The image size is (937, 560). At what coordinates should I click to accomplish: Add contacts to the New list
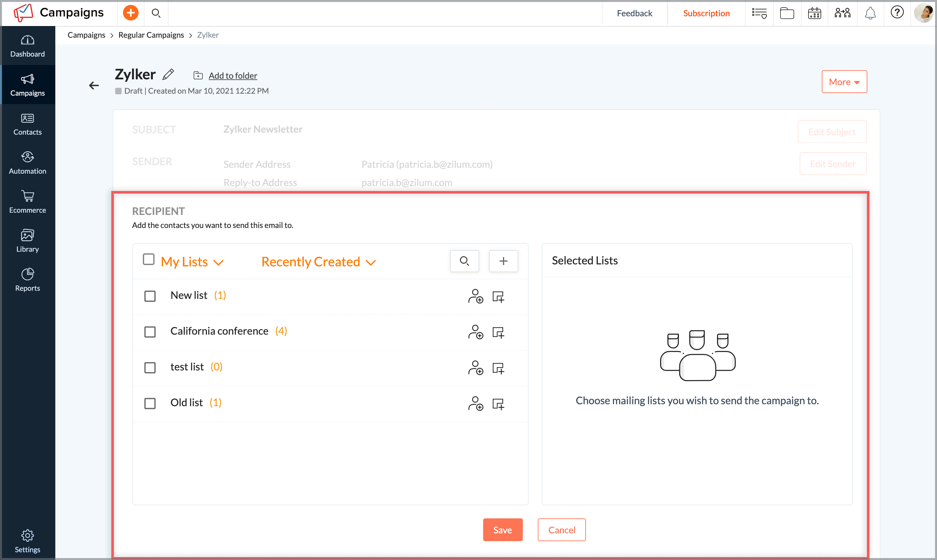click(476, 297)
